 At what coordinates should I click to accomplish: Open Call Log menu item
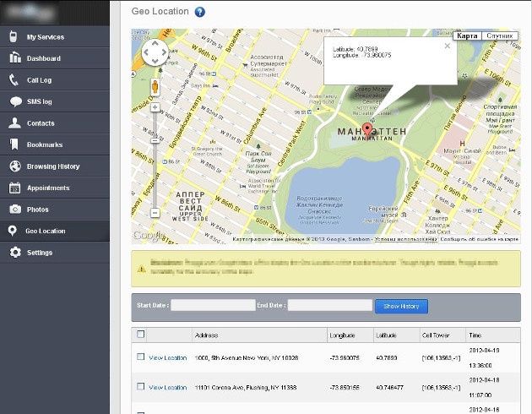click(55, 79)
